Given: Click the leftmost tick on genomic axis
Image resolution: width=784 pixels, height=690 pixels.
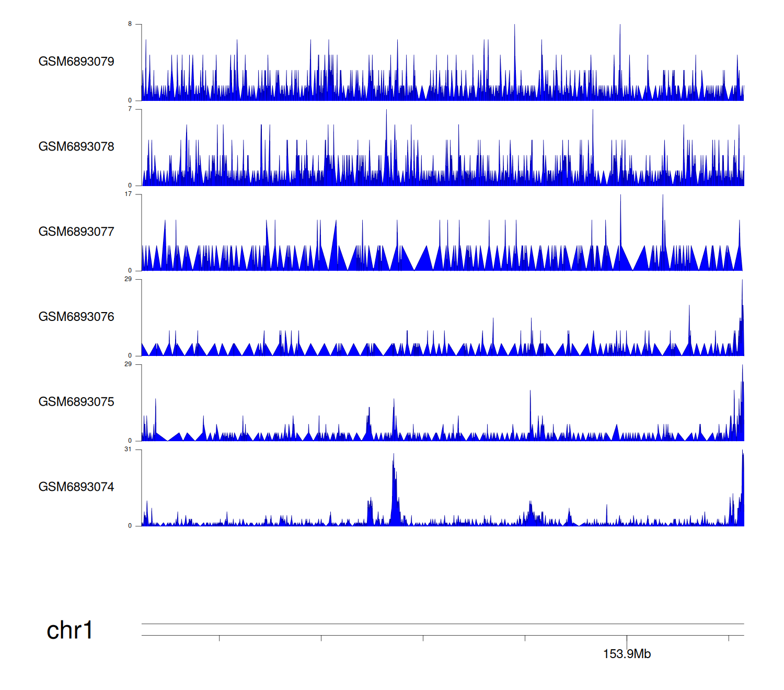Looking at the screenshot, I should tap(220, 638).
